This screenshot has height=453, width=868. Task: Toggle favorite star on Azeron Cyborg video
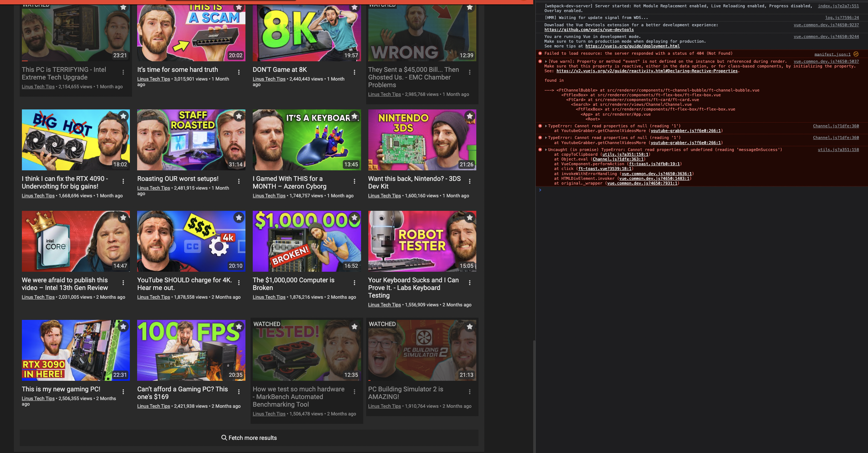tap(354, 116)
